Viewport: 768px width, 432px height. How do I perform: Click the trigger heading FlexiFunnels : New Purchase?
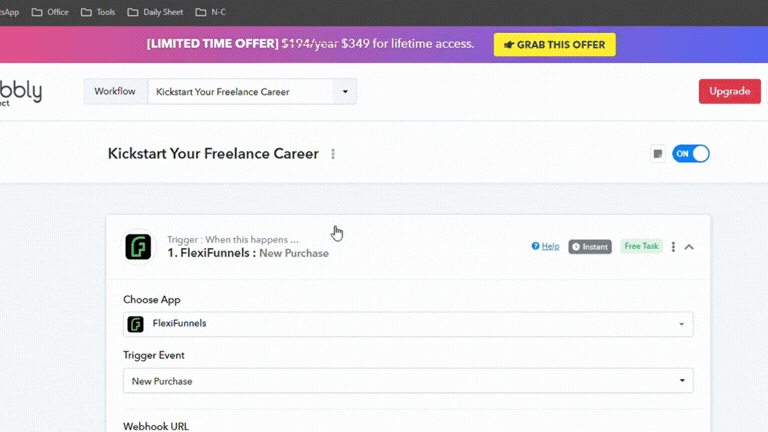coord(248,253)
